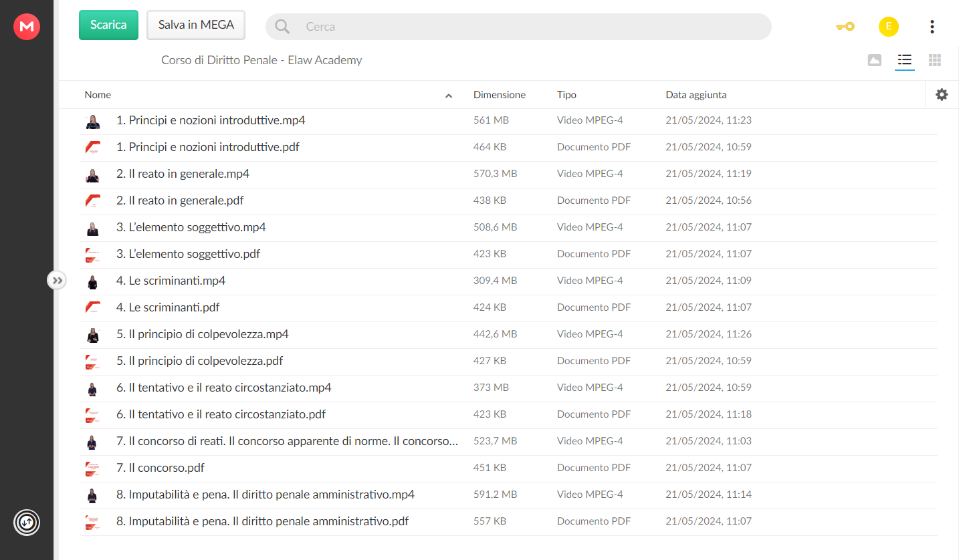The width and height of the screenshot is (959, 560).
Task: Click the yellow key icon
Action: pos(845,27)
